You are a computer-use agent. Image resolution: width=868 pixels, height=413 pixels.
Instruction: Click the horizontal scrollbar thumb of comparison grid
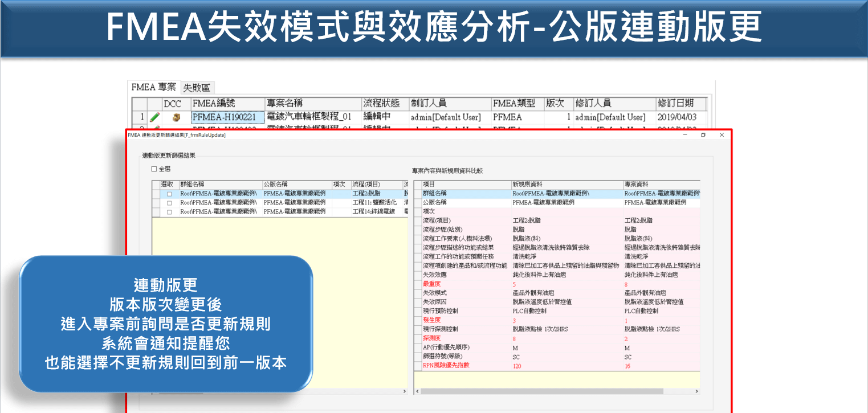[541, 391]
